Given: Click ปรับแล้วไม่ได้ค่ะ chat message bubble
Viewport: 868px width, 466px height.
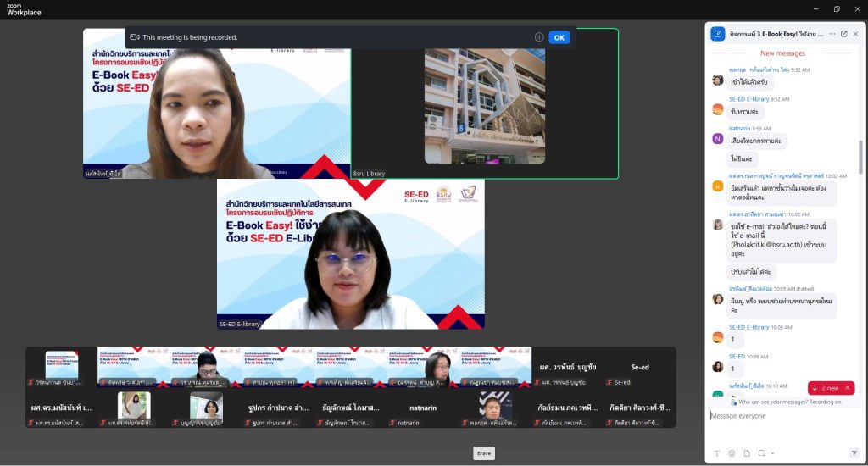Looking at the screenshot, I should click(751, 272).
